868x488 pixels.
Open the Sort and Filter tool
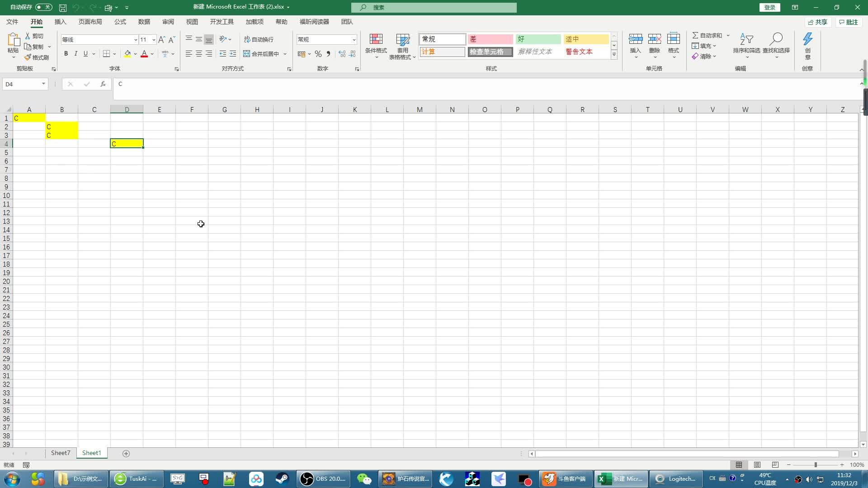click(746, 40)
